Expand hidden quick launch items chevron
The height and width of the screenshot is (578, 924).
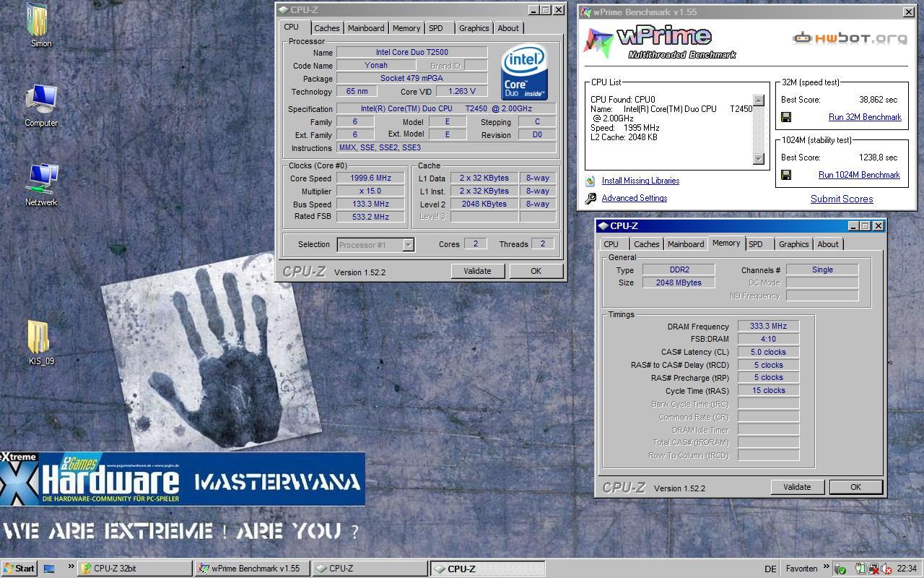coord(71,566)
